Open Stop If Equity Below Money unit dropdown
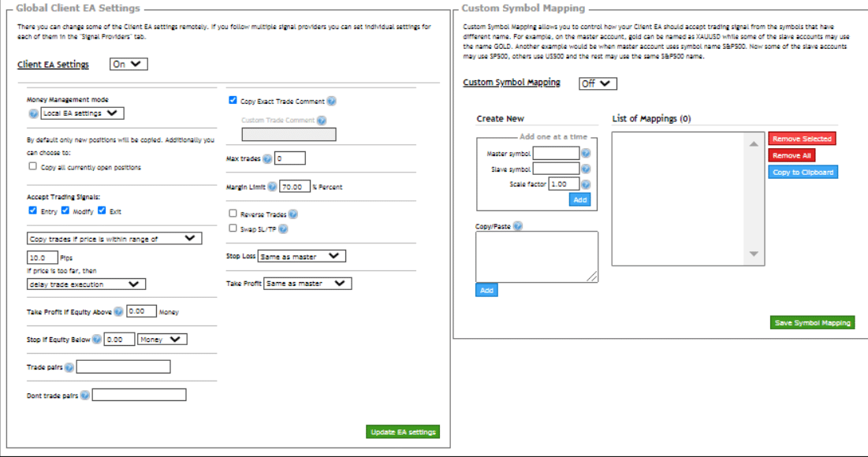This screenshot has height=457, width=868. point(162,339)
